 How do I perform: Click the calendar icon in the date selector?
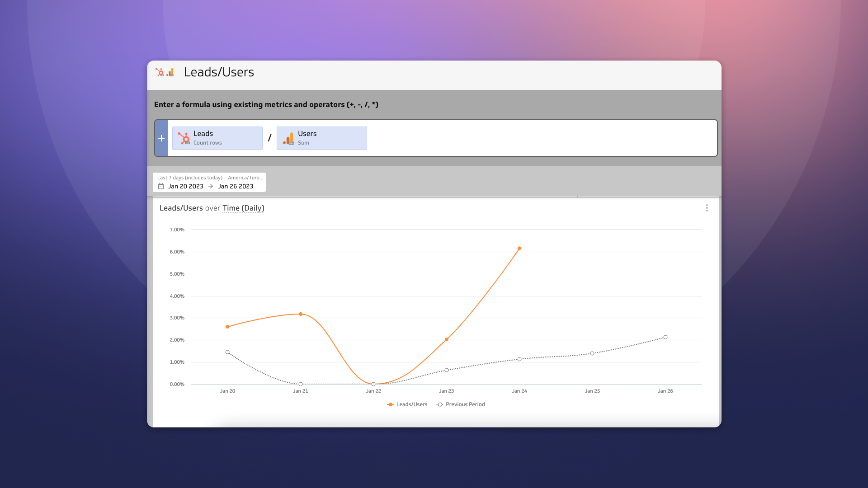160,186
